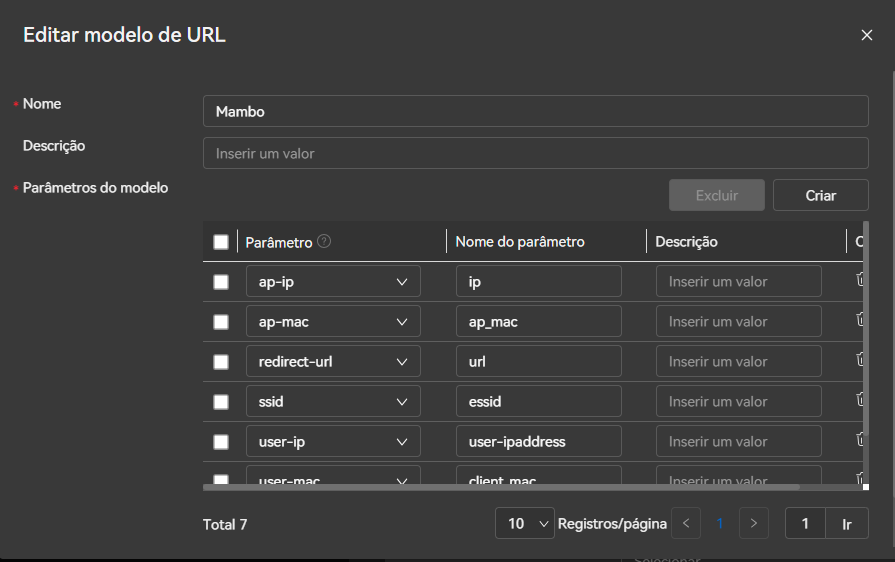Image resolution: width=895 pixels, height=562 pixels.
Task: Close the Editar modelo de URL dialog
Action: click(866, 35)
